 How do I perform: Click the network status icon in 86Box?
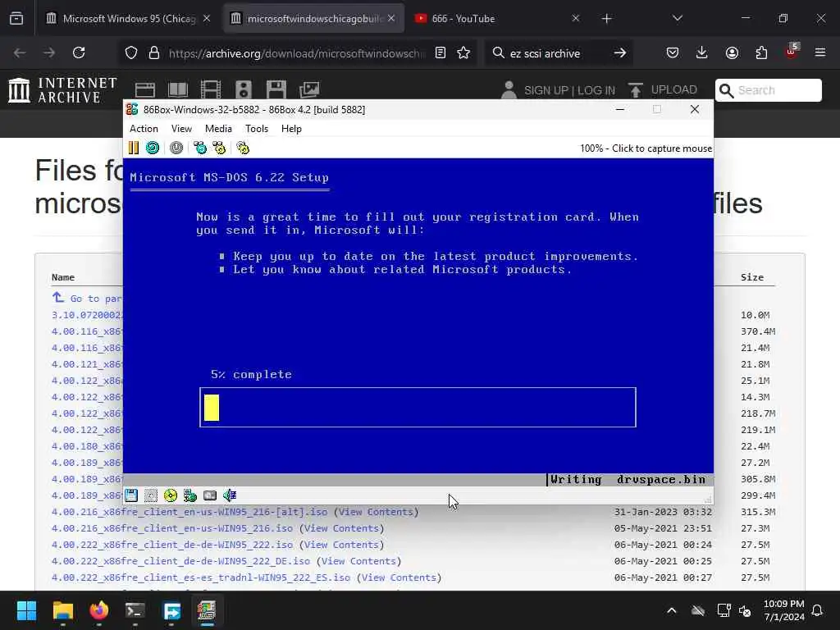click(x=190, y=495)
